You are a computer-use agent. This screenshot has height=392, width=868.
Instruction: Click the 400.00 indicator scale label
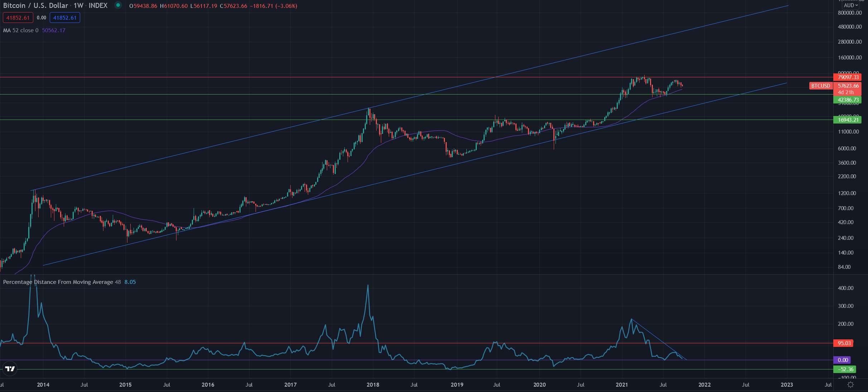[x=845, y=288]
